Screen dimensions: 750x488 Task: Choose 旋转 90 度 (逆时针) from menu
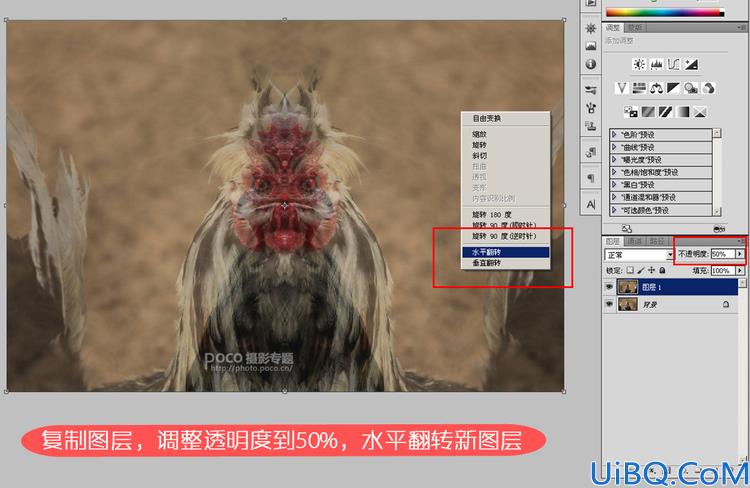pos(506,236)
